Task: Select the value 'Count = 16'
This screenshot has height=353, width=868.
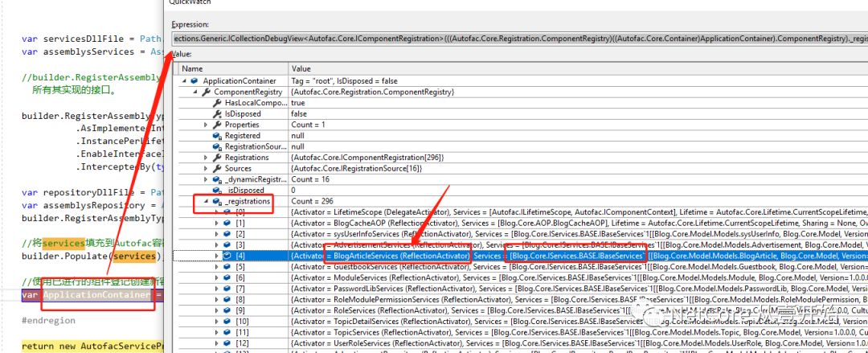Action: (x=310, y=179)
